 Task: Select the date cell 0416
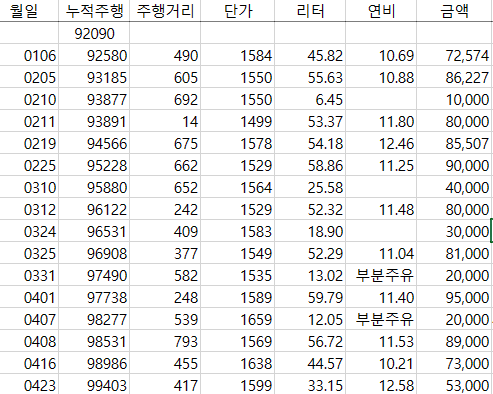point(29,363)
